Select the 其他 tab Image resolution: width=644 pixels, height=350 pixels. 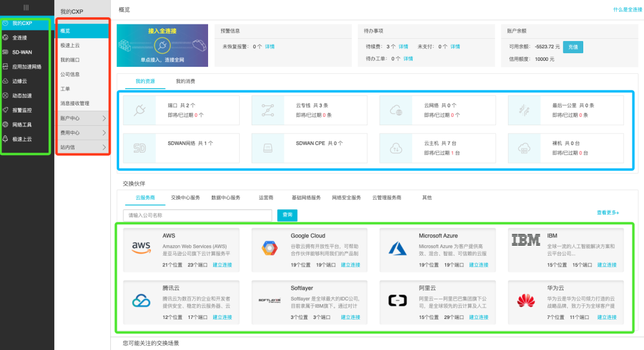click(427, 197)
